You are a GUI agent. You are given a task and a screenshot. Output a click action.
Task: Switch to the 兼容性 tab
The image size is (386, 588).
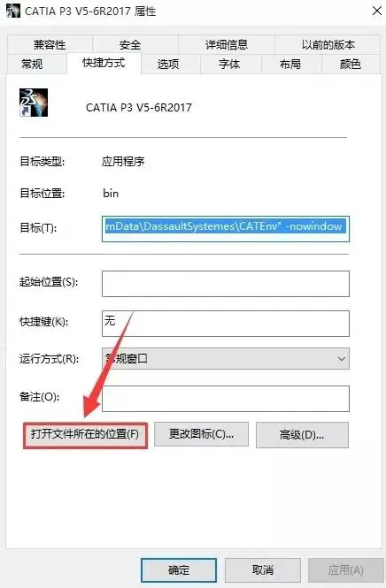coord(50,44)
